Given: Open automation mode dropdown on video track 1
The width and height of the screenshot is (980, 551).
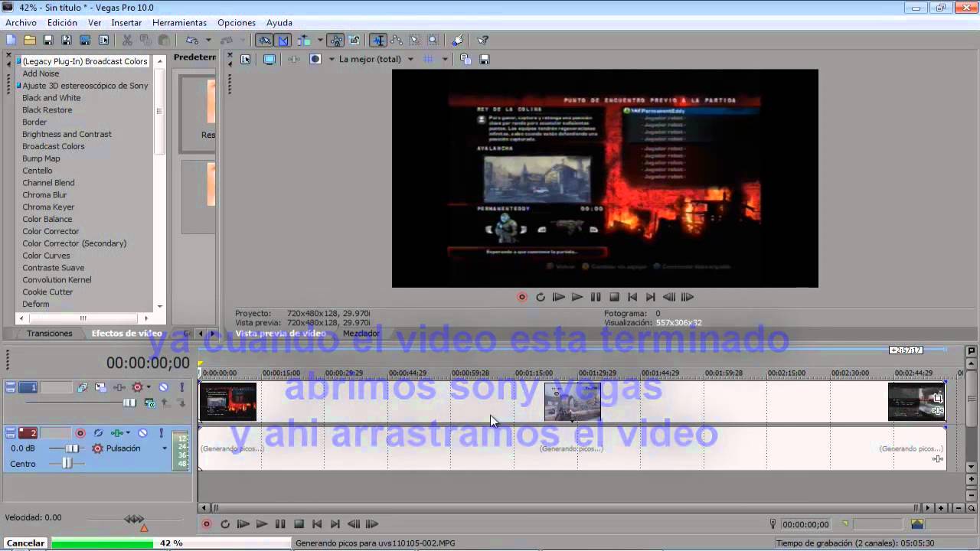Looking at the screenshot, I should (x=148, y=388).
